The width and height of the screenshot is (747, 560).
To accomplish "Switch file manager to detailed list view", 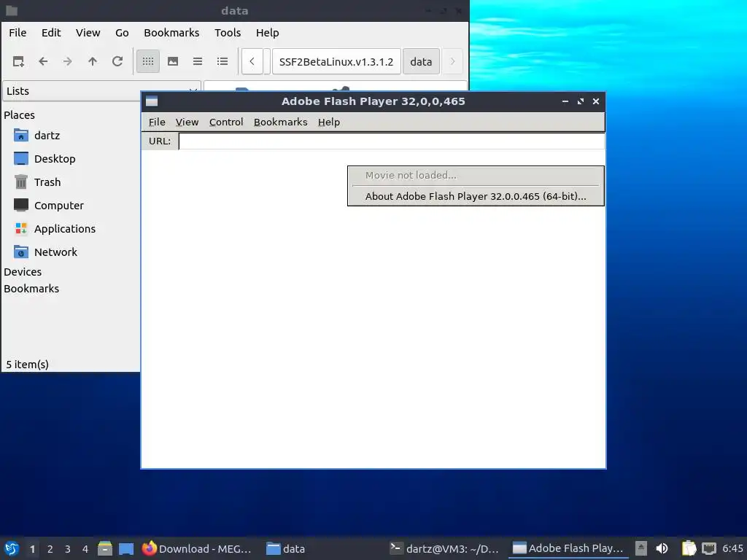I will (222, 61).
